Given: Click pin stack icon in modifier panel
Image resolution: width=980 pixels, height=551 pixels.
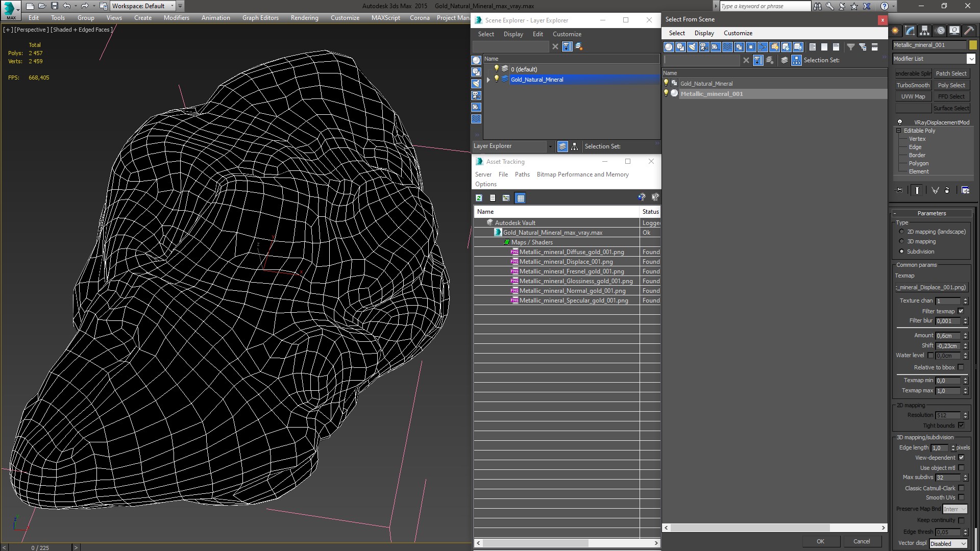Looking at the screenshot, I should point(899,190).
